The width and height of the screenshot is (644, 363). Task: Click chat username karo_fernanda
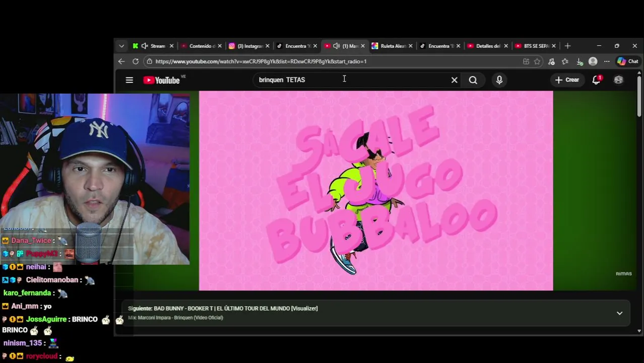click(x=27, y=293)
